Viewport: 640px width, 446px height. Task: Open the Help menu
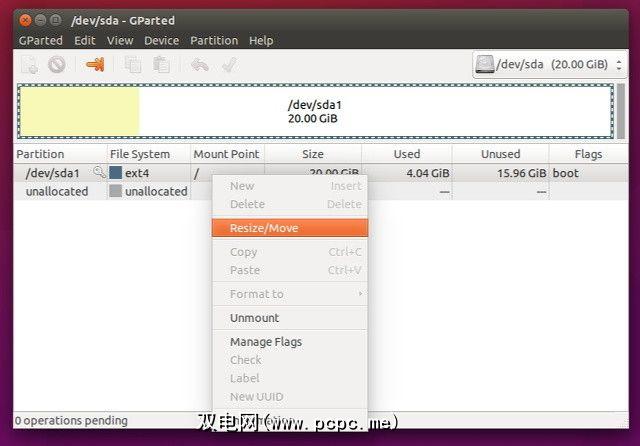[261, 40]
